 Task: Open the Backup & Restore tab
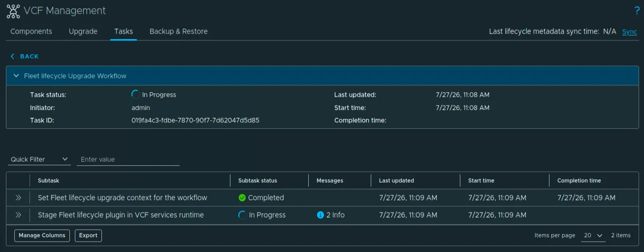coord(179,31)
